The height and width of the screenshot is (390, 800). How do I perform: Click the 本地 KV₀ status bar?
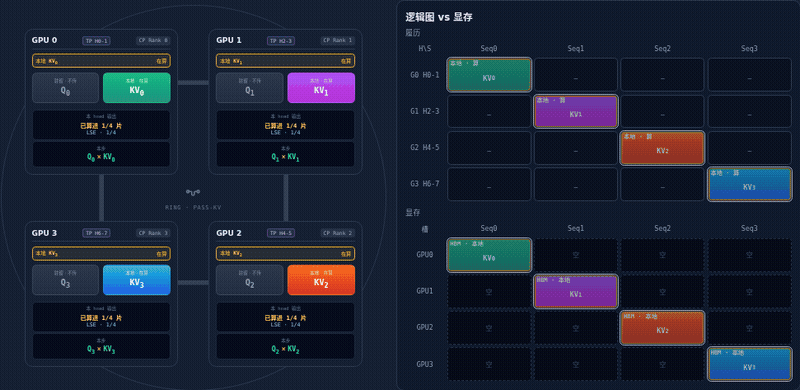coord(101,61)
